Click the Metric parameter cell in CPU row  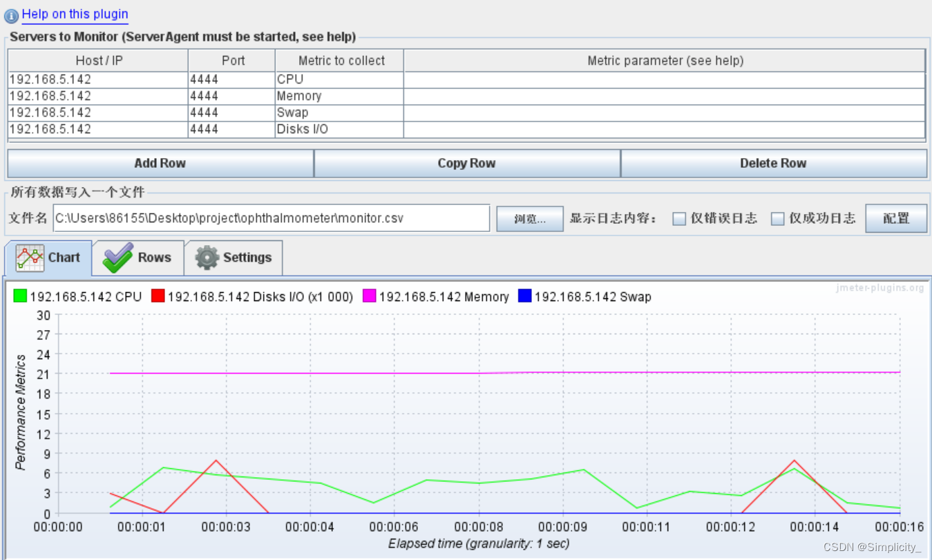coord(665,79)
